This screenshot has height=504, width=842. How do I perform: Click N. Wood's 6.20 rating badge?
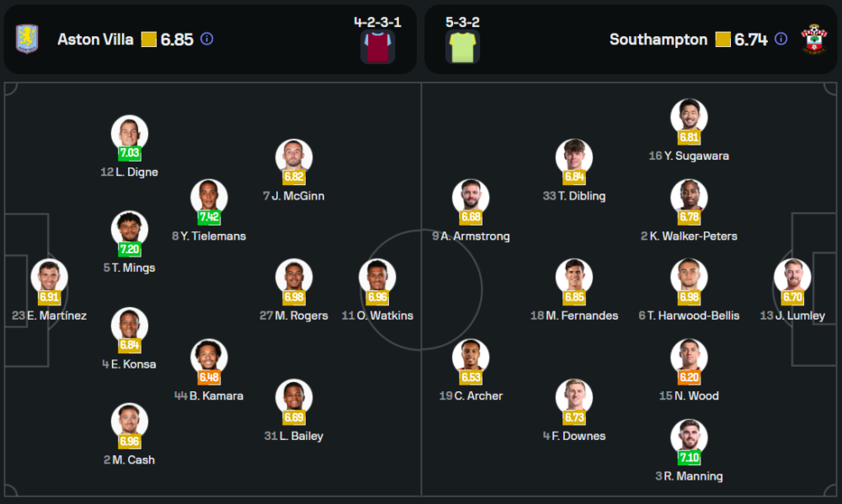tap(689, 377)
